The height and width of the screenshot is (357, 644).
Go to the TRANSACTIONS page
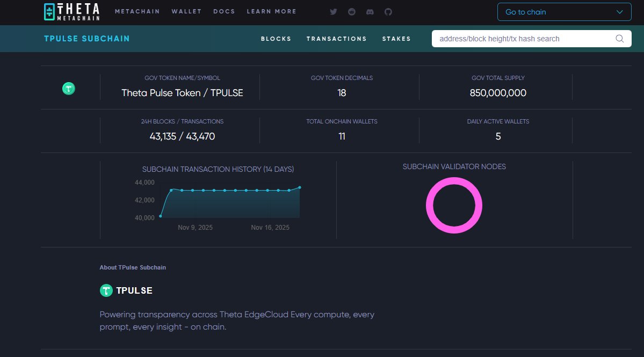point(336,39)
